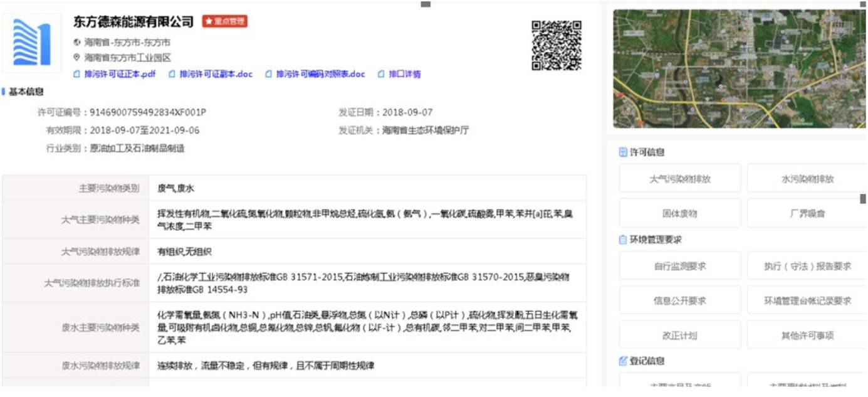Image resolution: width=868 pixels, height=397 pixels.
Task: Click the blue building company logo
Action: click(x=32, y=43)
